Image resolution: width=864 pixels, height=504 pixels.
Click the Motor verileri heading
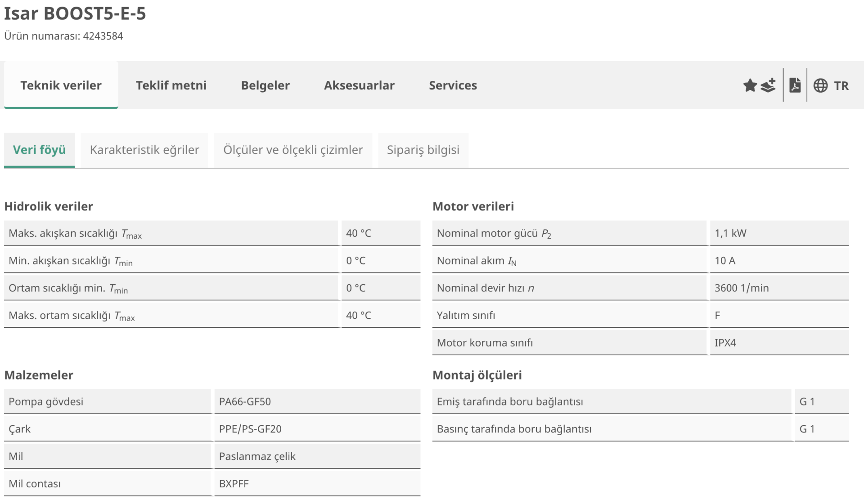tap(473, 206)
